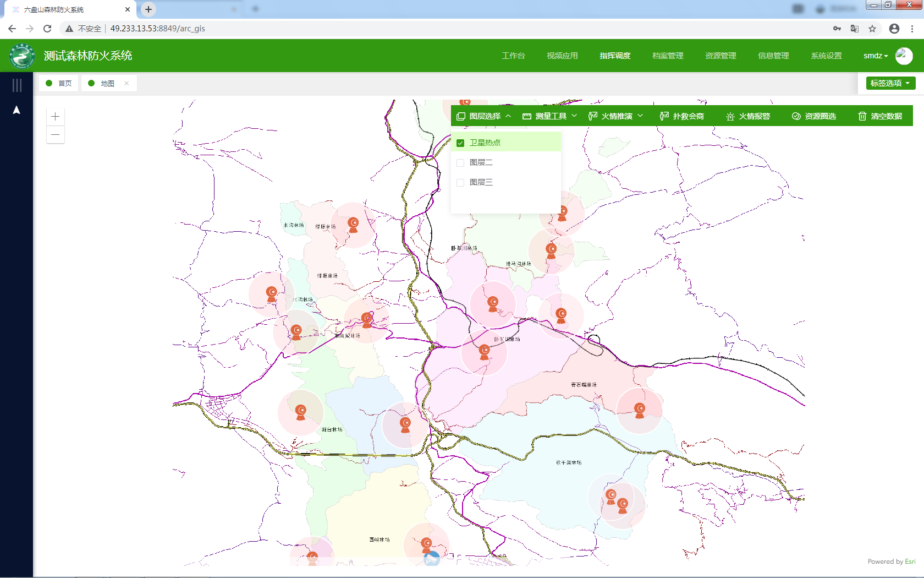Click the navigation arrow icon in sidebar
This screenshot has width=924, height=578.
(x=16, y=110)
